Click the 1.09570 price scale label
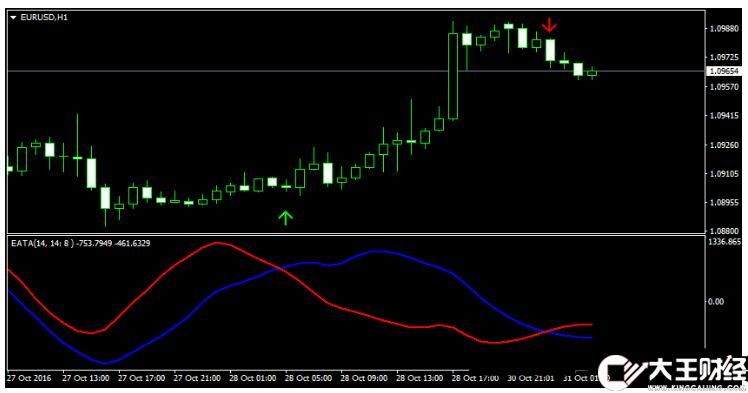The width and height of the screenshot is (748, 393). pyautogui.click(x=724, y=87)
